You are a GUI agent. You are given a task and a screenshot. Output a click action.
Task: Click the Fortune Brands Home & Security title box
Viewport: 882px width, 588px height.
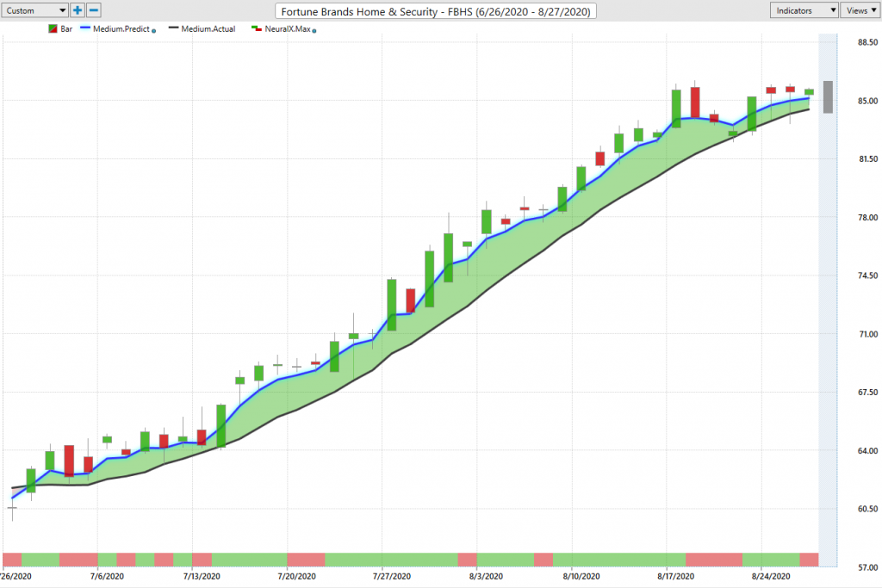pos(436,11)
